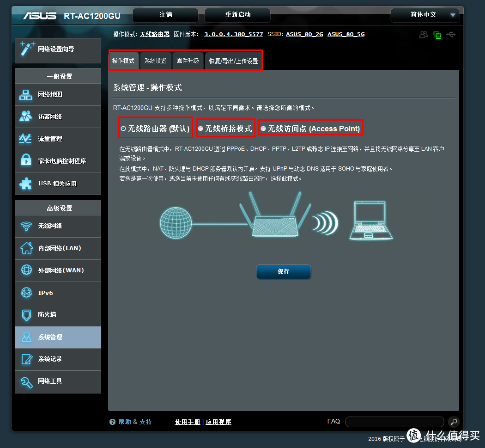This screenshot has height=448, width=485.
Task: Click the FAQ search magnifier icon
Action: click(454, 422)
